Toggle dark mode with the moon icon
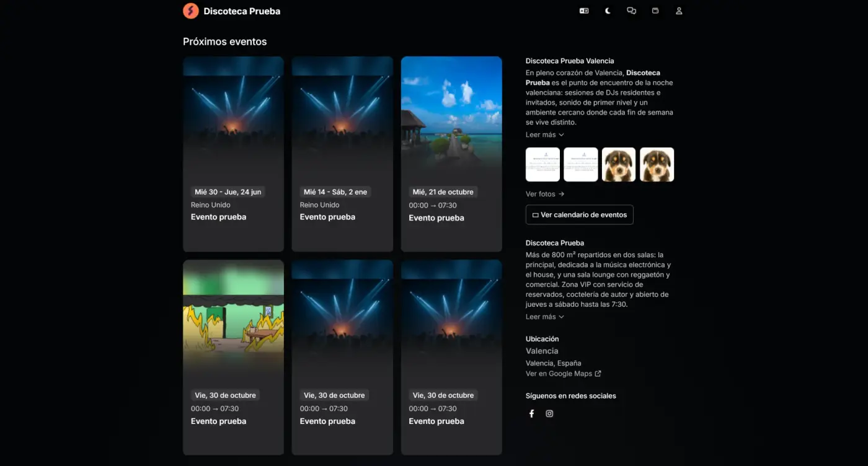This screenshot has width=868, height=466. point(608,11)
